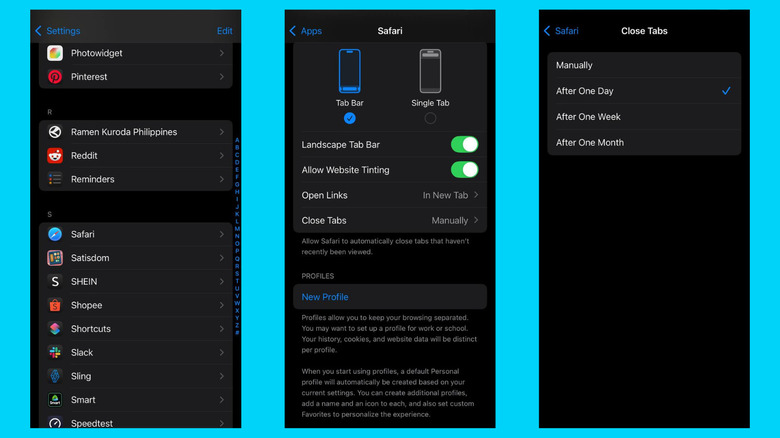The image size is (780, 438).
Task: Open the Shopee app icon
Action: 55,305
